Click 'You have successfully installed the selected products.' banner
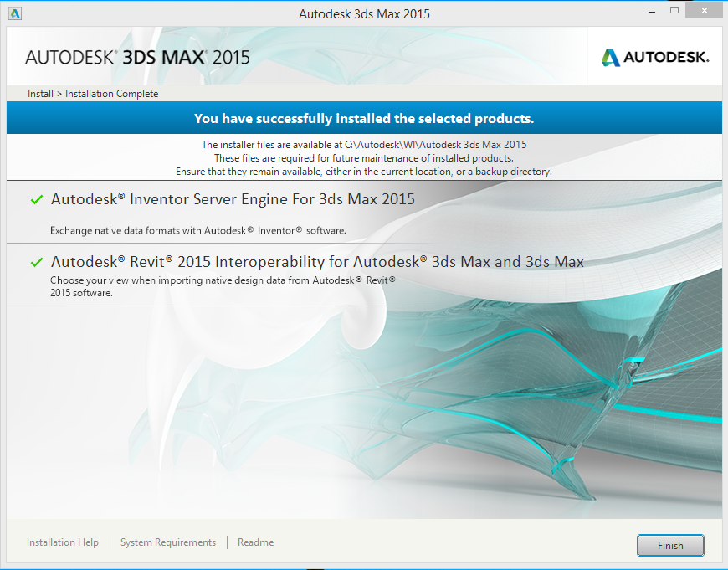Image resolution: width=728 pixels, height=570 pixels. pyautogui.click(x=364, y=119)
